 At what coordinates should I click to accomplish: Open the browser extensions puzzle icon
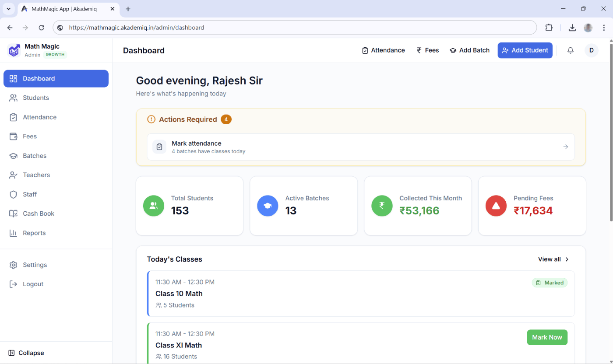(x=549, y=27)
